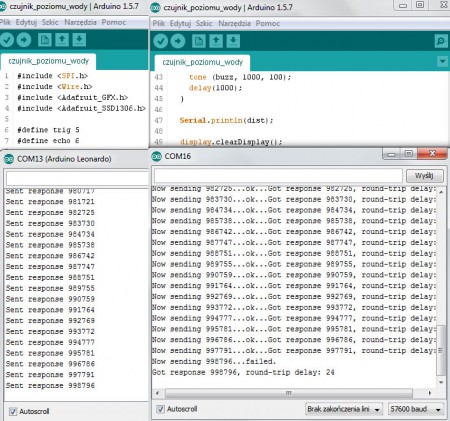
Task: Click Arduino logo icon in COM13 title bar
Action: tap(9, 159)
